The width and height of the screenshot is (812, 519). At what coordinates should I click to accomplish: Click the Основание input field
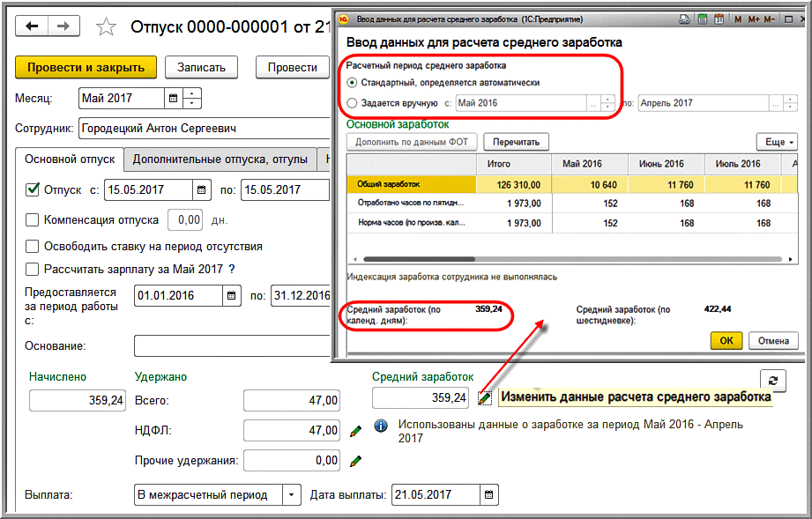pyautogui.click(x=231, y=345)
